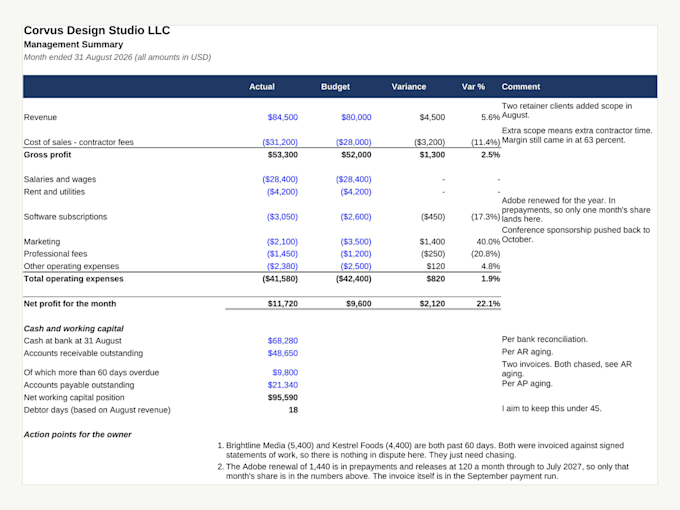This screenshot has height=510, width=680.
Task: Select the Per AR aging comment
Action: [527, 352]
